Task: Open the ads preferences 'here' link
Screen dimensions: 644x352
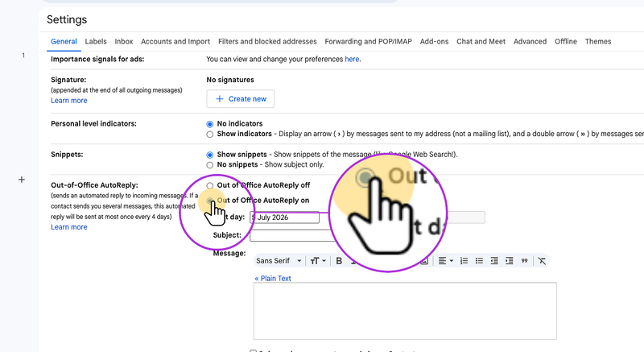Action: 352,59
